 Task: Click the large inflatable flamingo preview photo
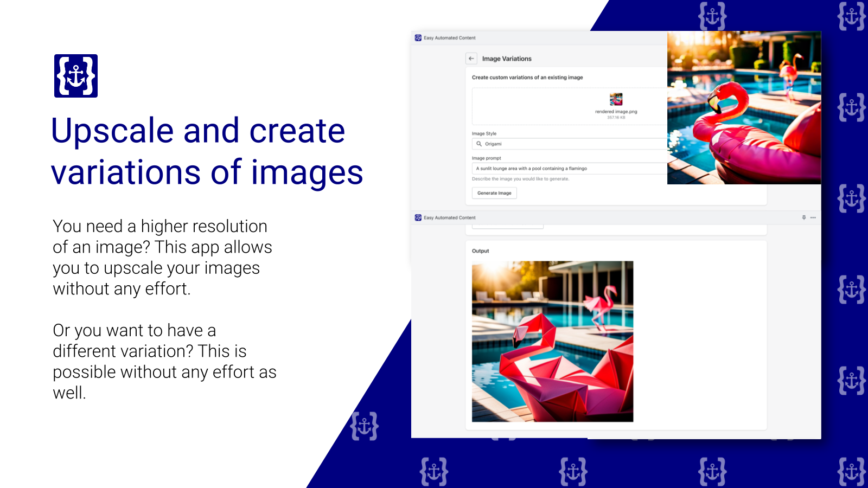[744, 107]
